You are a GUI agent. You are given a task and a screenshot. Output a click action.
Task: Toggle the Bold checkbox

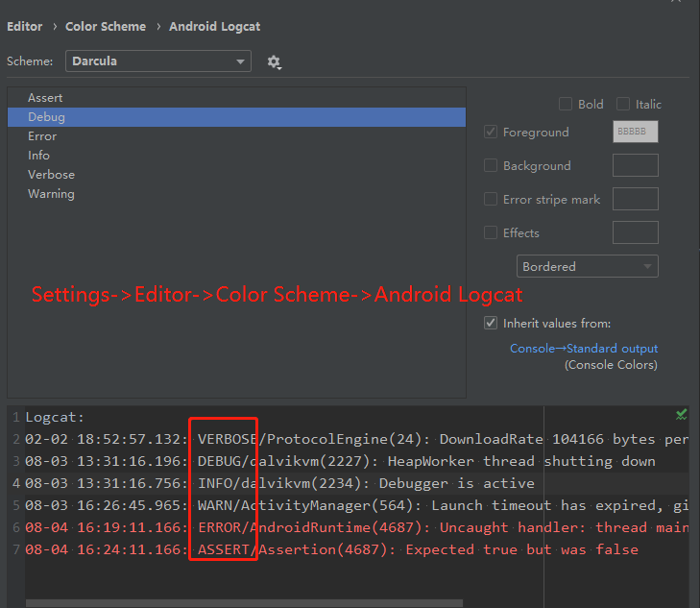[x=566, y=104]
